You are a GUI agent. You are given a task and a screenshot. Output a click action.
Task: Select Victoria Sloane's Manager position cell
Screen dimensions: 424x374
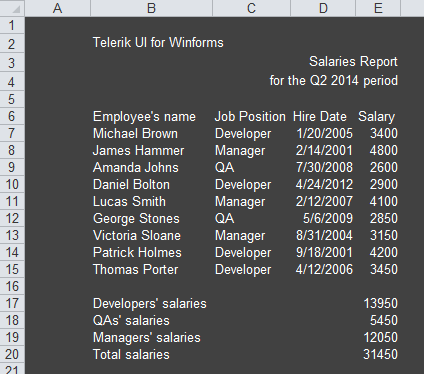pos(240,236)
